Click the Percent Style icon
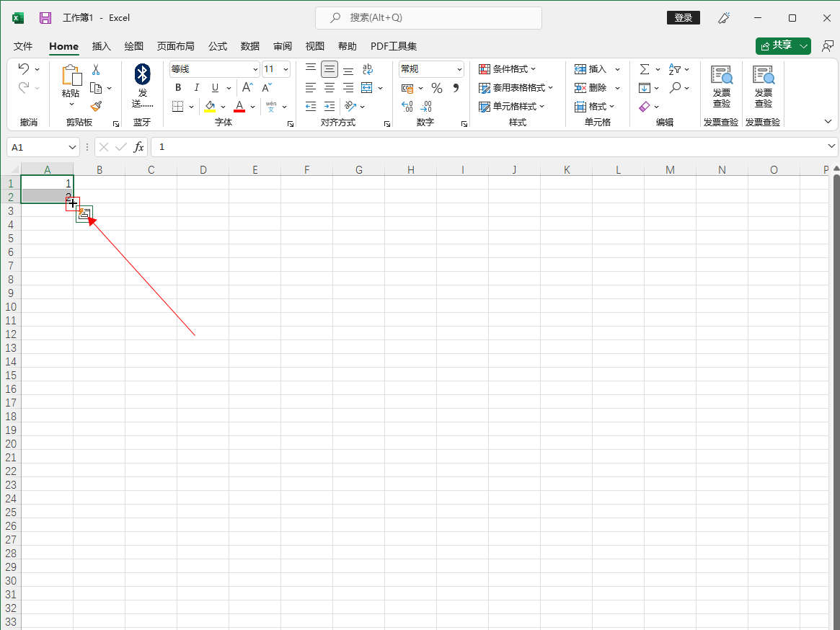The image size is (840, 630). click(x=436, y=88)
